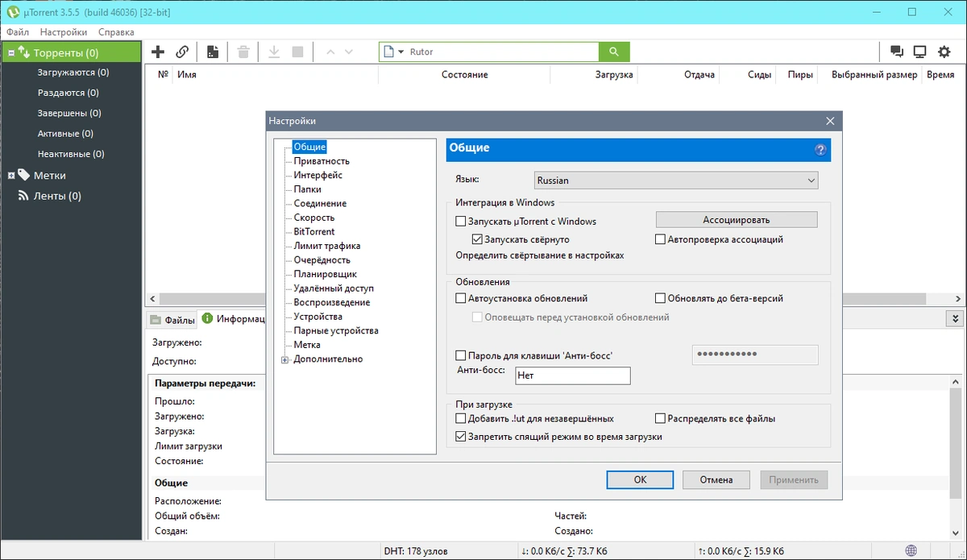
Task: Click the Применить button
Action: pos(794,479)
